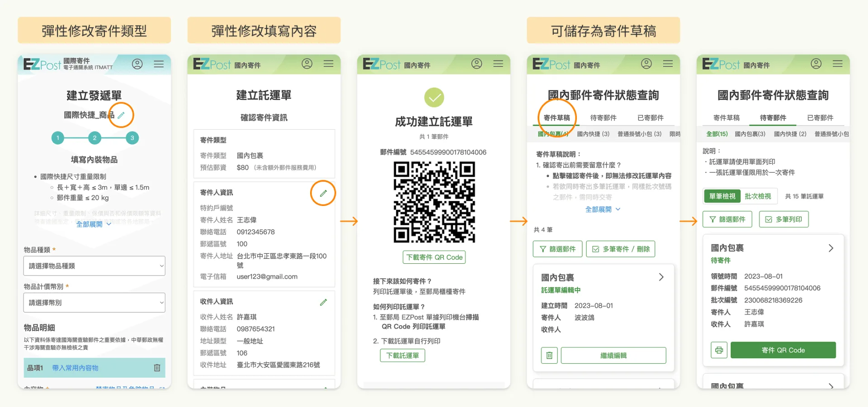Select 待寄郵件 tab on 共 15 筆託運單 screen
The height and width of the screenshot is (407, 868).
[773, 118]
